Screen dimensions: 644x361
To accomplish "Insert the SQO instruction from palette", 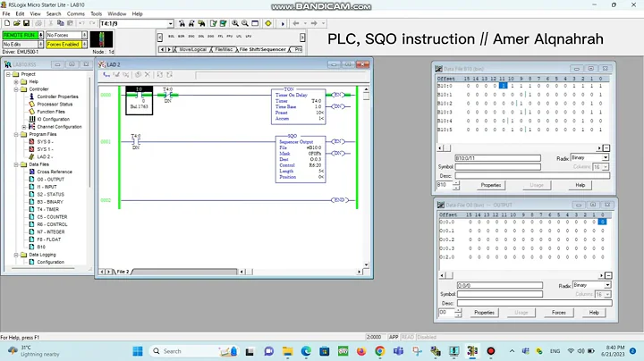I will (211, 37).
